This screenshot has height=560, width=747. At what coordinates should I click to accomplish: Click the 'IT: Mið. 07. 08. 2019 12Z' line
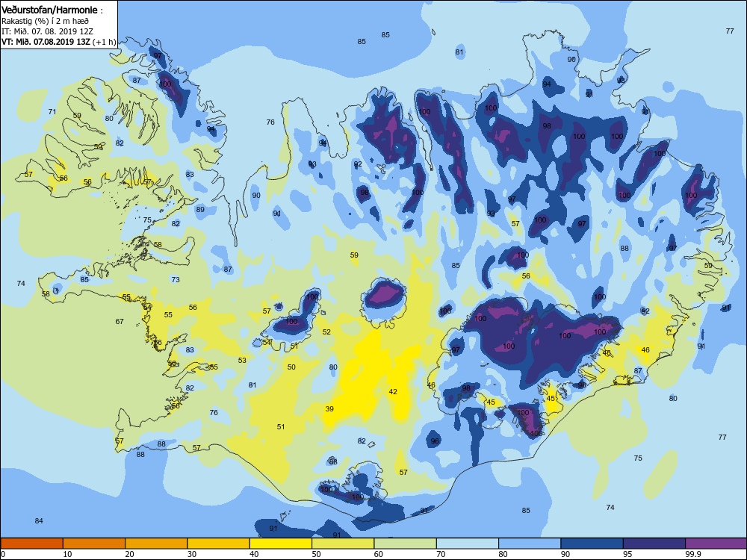[47, 31]
